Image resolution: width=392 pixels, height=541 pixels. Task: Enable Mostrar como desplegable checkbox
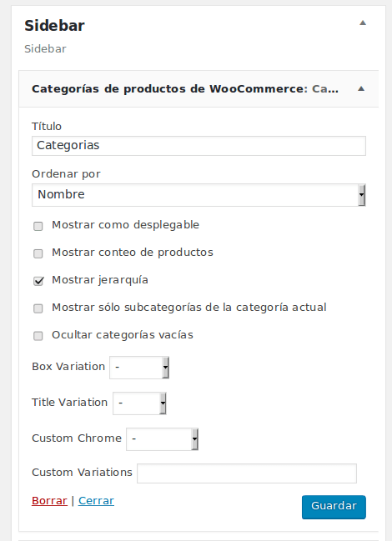38,227
